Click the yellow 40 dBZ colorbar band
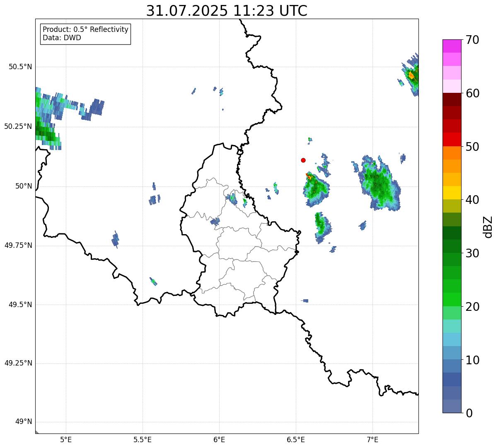Image resolution: width=498 pixels, height=448 pixels. tap(452, 193)
